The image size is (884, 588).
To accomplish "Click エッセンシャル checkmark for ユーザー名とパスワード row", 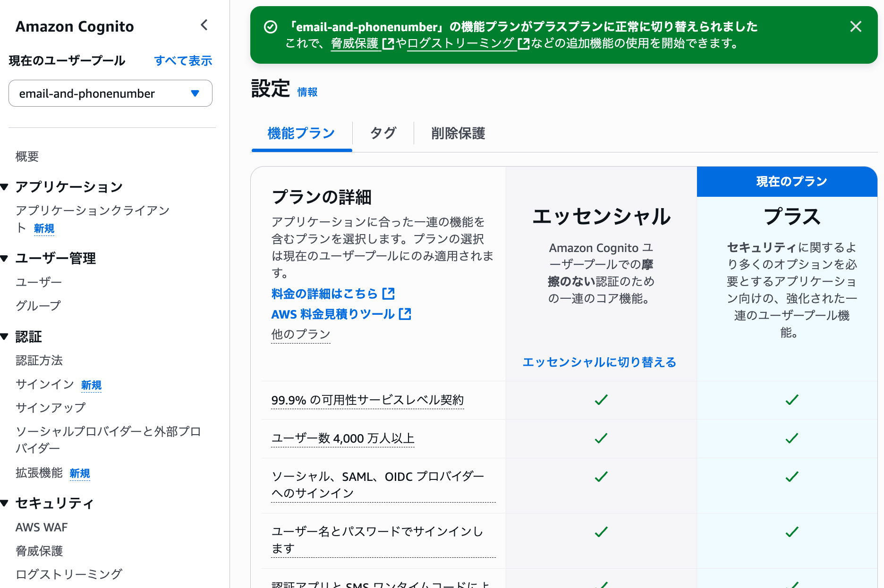I will pos(601,532).
